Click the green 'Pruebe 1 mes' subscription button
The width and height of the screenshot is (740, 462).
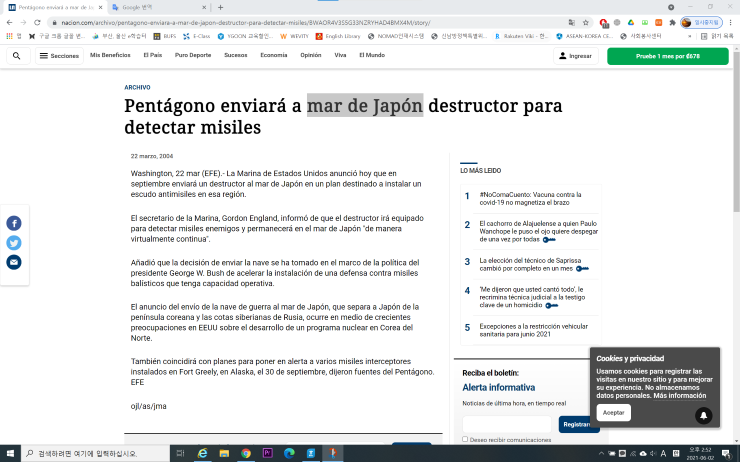(x=667, y=56)
